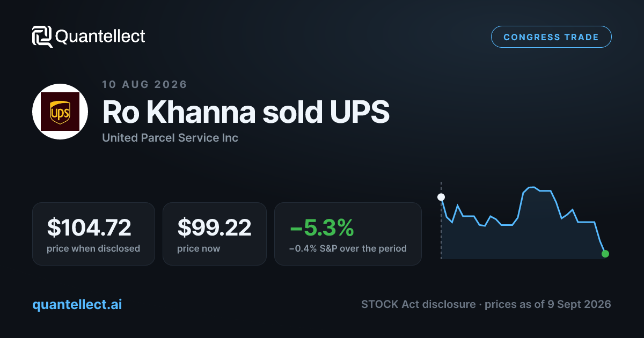The height and width of the screenshot is (338, 644).
Task: Select the $104.72 price when disclosed card
Action: pyautogui.click(x=93, y=233)
